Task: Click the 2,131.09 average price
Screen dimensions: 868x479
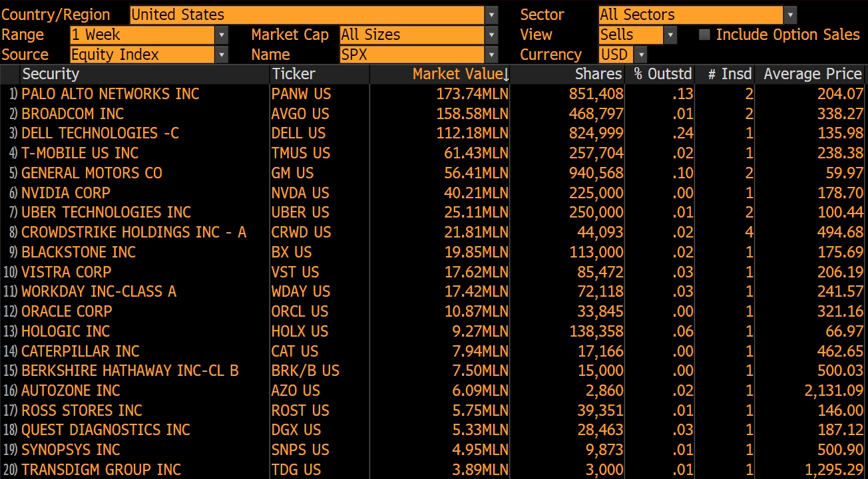Action: (x=833, y=391)
